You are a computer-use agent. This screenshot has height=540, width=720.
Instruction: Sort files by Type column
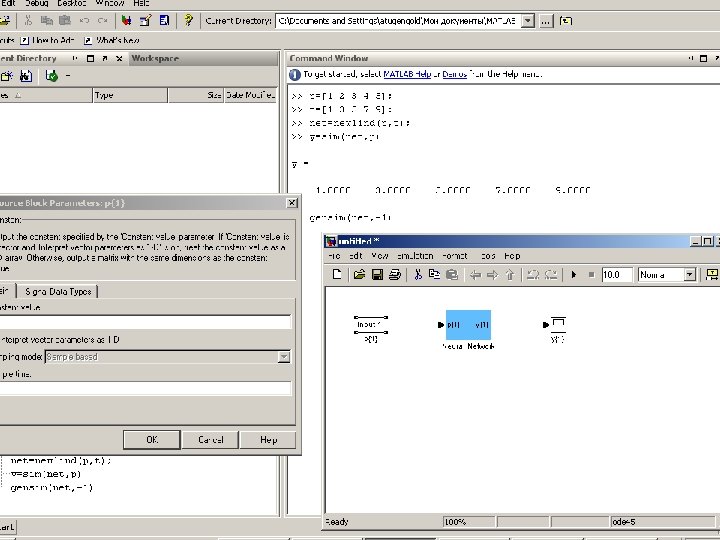130,95
